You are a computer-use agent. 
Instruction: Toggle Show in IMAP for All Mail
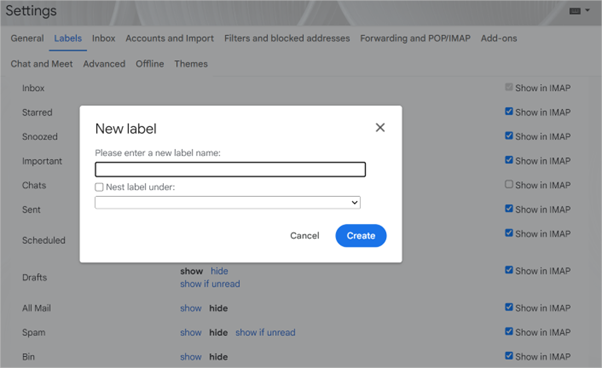(x=509, y=307)
